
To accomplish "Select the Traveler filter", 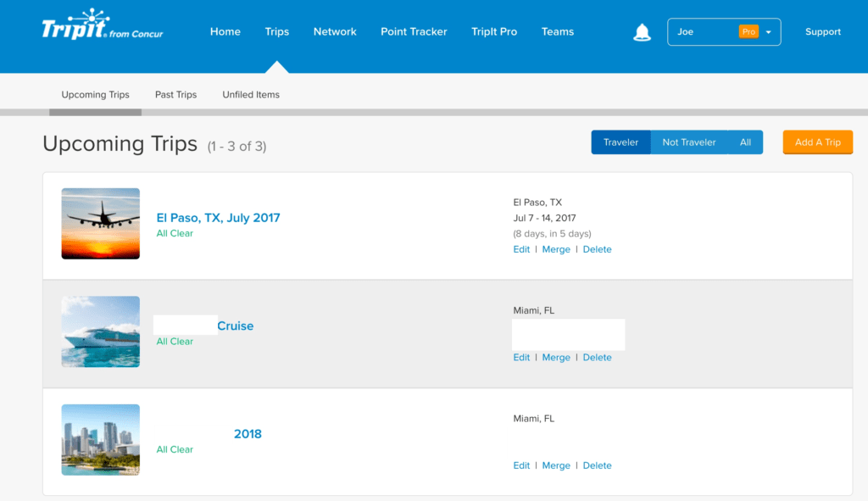I will pyautogui.click(x=620, y=142).
